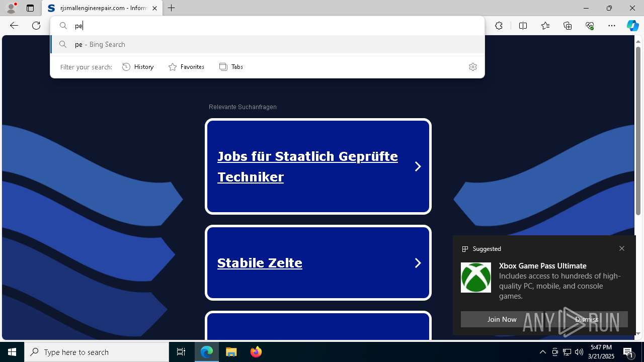Launch Firefox from the taskbar
The height and width of the screenshot is (362, 644).
pos(256,352)
